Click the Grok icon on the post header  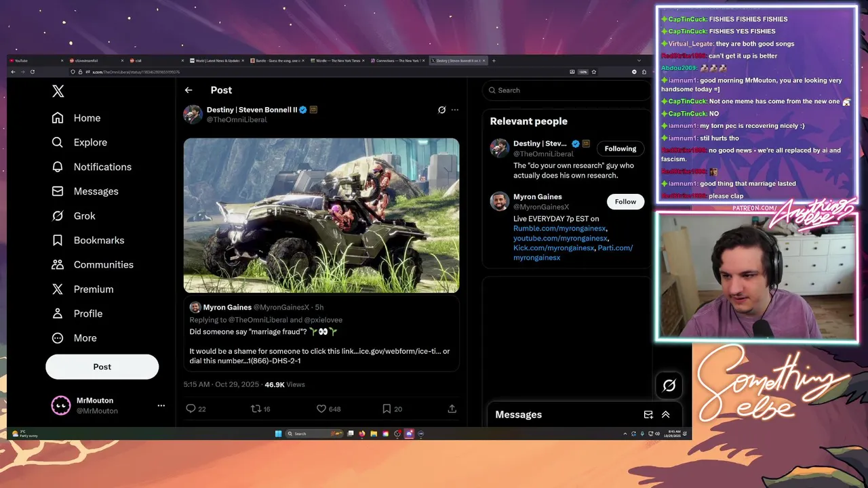[441, 110]
